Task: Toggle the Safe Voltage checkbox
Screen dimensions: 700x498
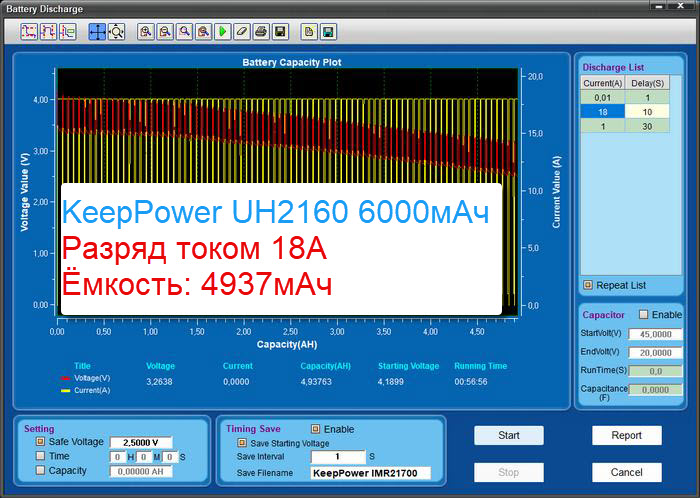Action: pyautogui.click(x=41, y=441)
